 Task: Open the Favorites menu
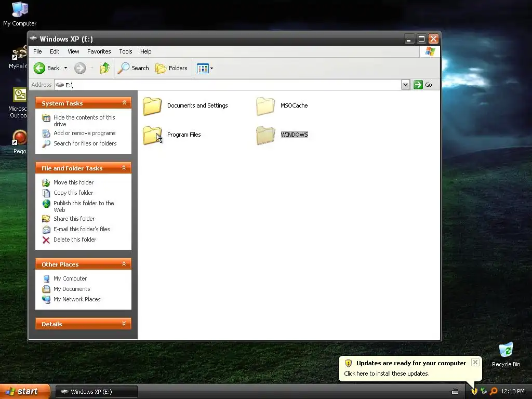pyautogui.click(x=99, y=51)
